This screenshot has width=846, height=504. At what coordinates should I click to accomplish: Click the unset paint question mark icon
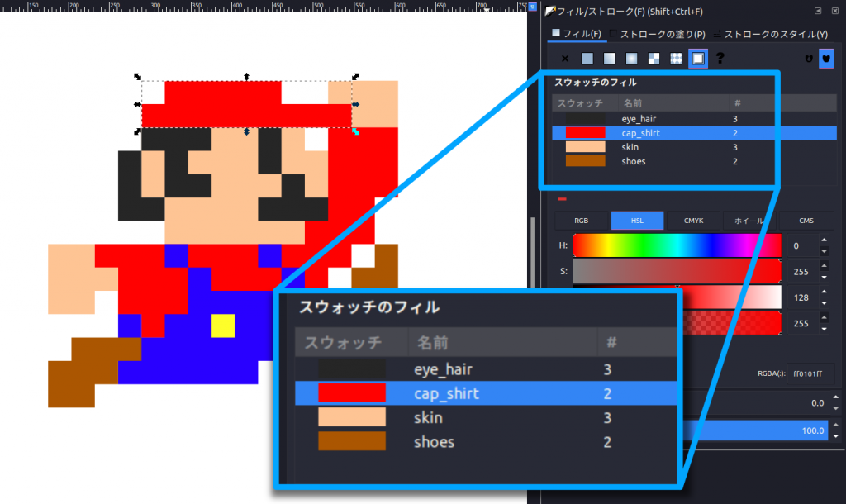[x=720, y=59]
